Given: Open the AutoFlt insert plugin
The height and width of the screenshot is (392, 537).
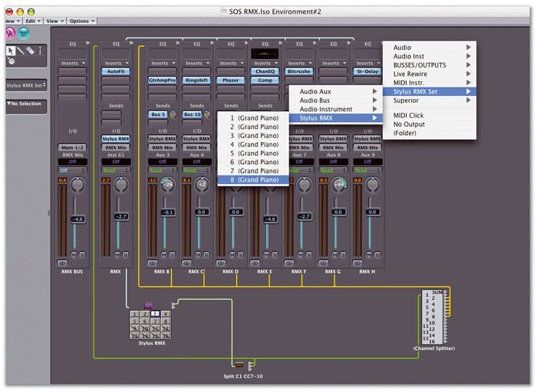Looking at the screenshot, I should click(116, 71).
